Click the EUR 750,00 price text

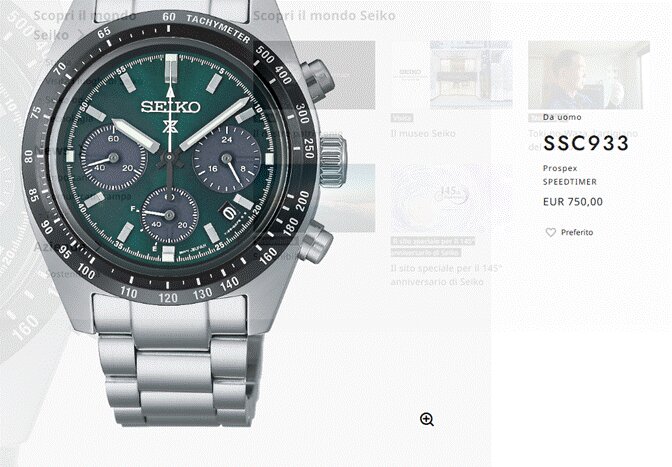[x=573, y=202]
